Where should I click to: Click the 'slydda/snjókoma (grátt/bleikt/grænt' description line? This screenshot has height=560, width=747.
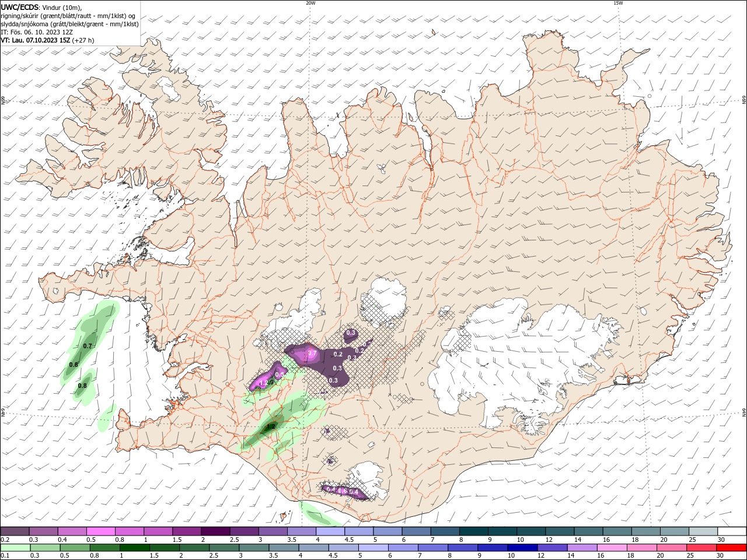pos(69,24)
